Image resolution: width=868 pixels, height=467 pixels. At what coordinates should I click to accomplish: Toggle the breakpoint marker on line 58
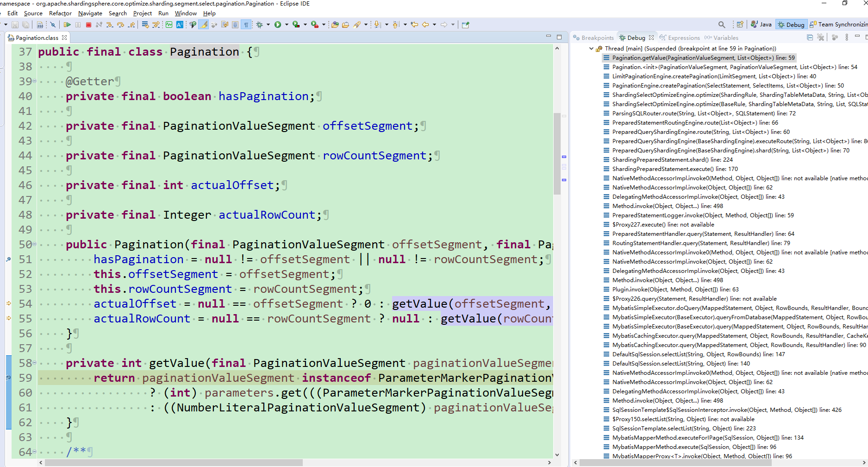coord(8,363)
